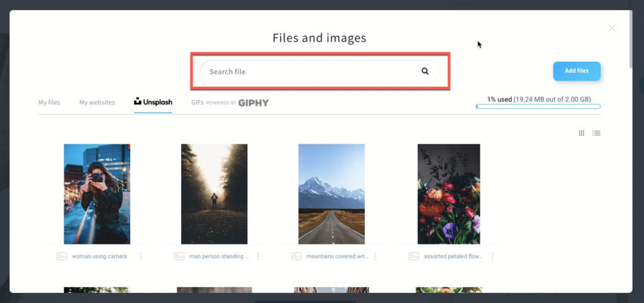Focus the Search file input

319,71
